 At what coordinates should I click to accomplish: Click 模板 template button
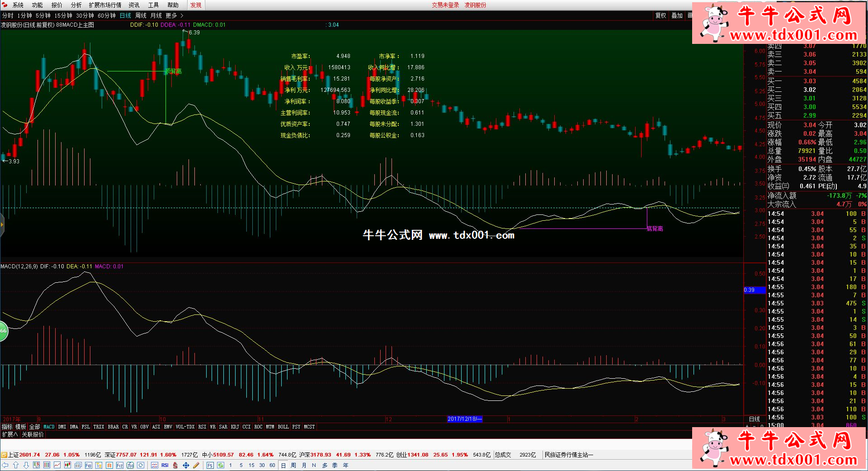tap(21, 427)
